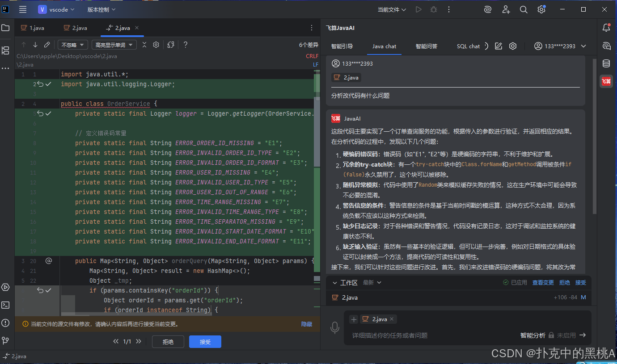Open diff viewer settings gear
This screenshot has width=617, height=364.
click(156, 45)
